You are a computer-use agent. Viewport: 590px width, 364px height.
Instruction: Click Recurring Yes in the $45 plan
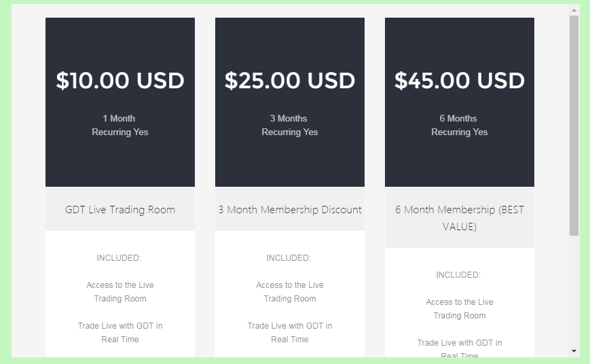[460, 132]
